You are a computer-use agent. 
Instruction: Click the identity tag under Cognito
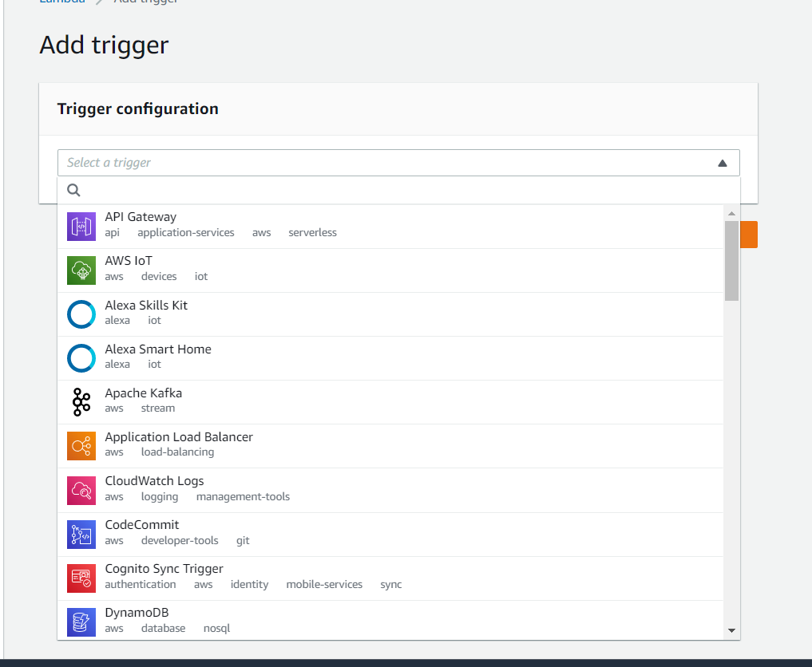click(x=250, y=585)
